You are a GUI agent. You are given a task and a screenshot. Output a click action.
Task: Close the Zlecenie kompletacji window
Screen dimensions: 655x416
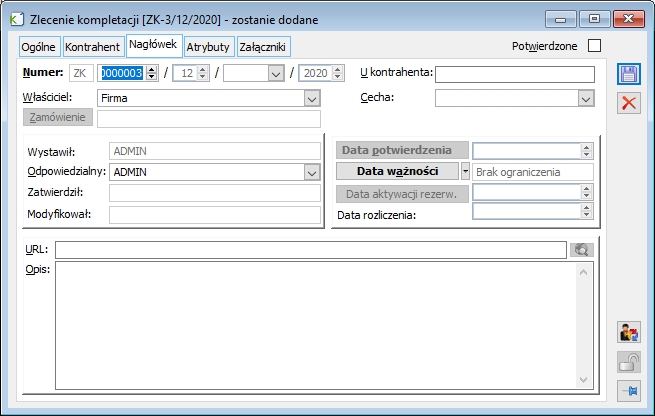click(x=629, y=19)
